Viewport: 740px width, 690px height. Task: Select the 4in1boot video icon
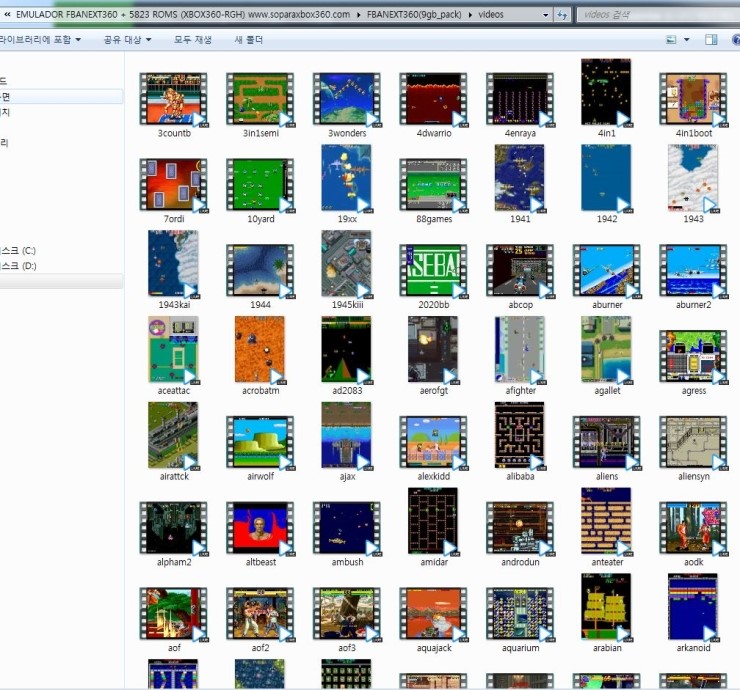coord(693,99)
